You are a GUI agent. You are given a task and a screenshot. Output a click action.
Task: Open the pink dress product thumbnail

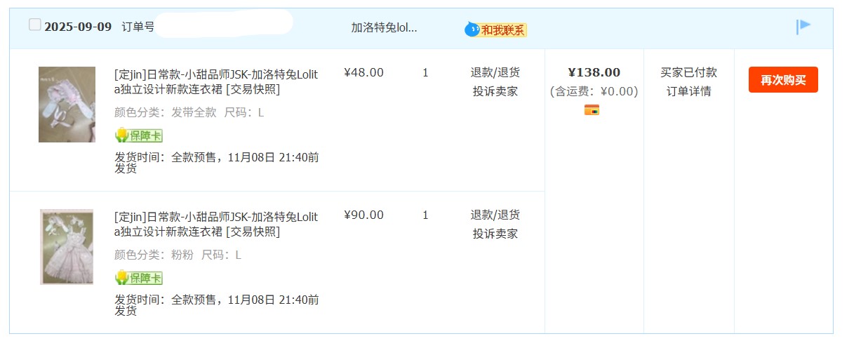pos(67,247)
